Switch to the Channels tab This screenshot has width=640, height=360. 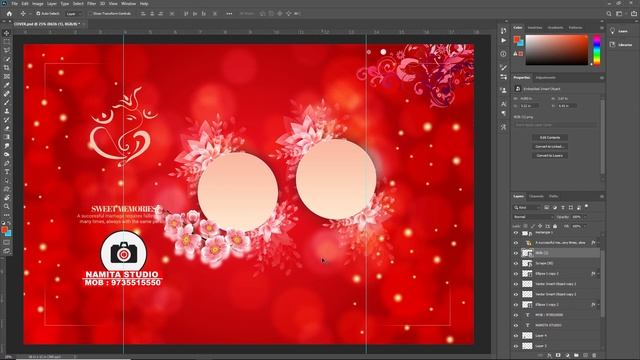click(x=536, y=196)
